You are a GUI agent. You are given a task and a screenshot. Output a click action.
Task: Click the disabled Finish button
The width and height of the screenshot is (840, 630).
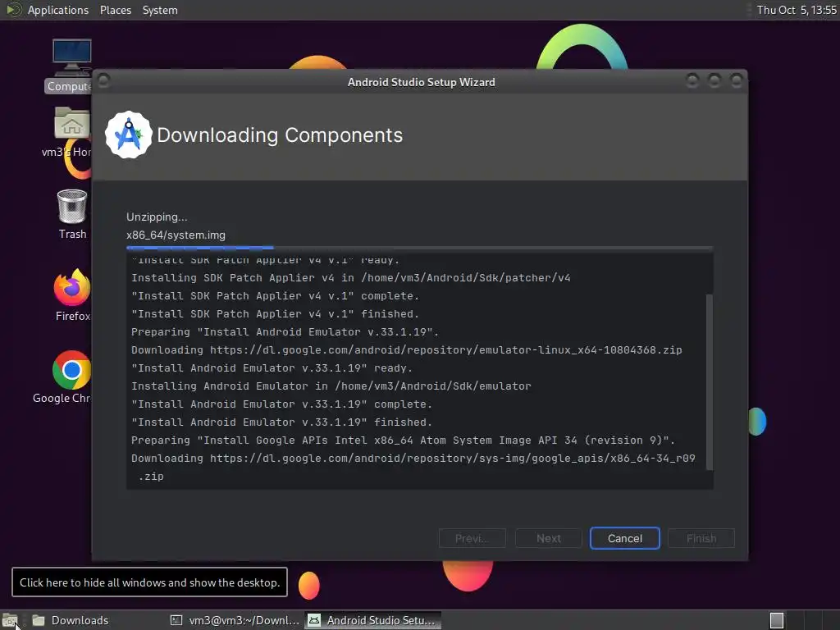point(701,538)
